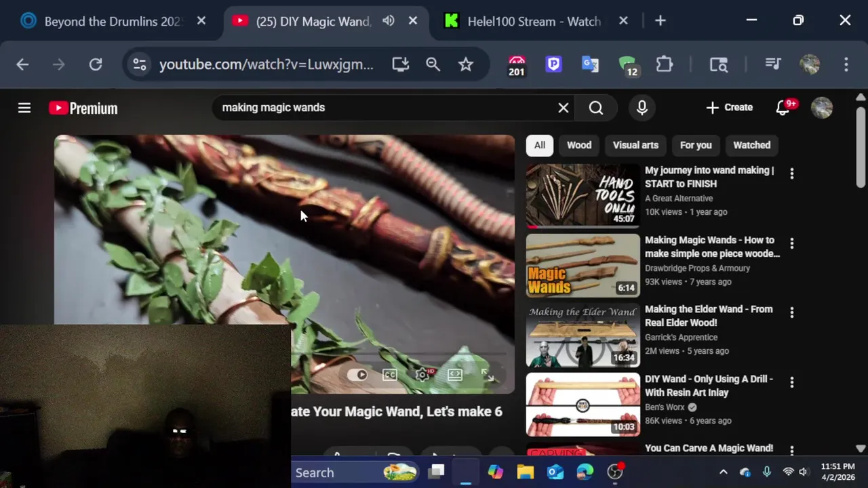
Task: Close the Beyond the Drumlins tab
Action: click(x=201, y=21)
